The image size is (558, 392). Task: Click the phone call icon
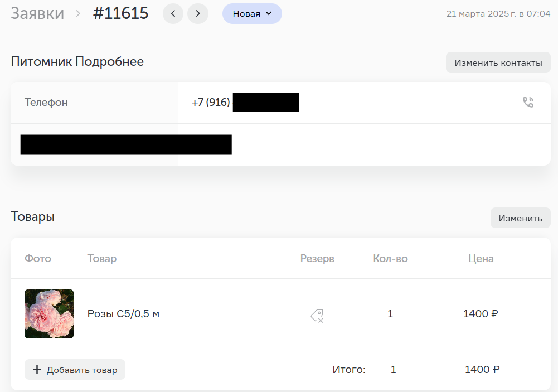tap(528, 103)
